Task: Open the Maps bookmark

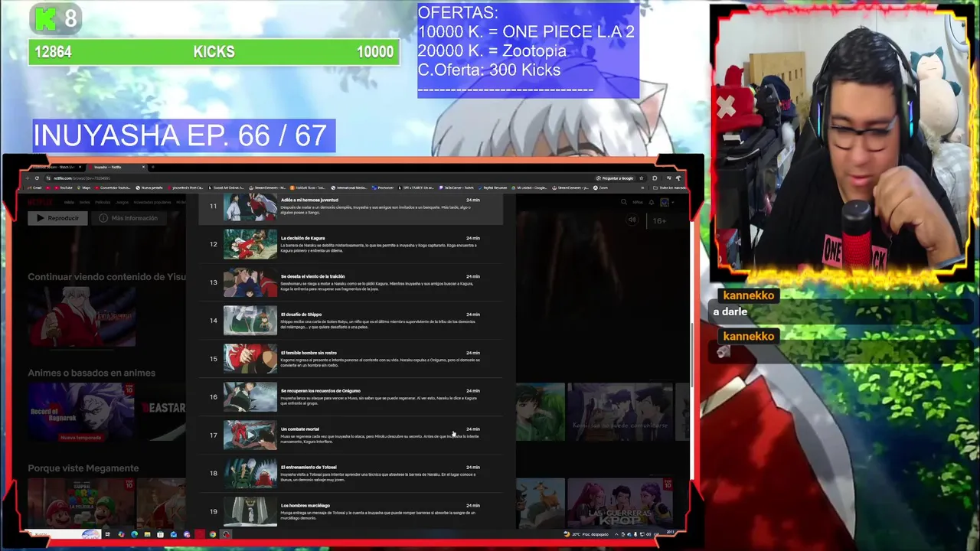Action: point(81,187)
